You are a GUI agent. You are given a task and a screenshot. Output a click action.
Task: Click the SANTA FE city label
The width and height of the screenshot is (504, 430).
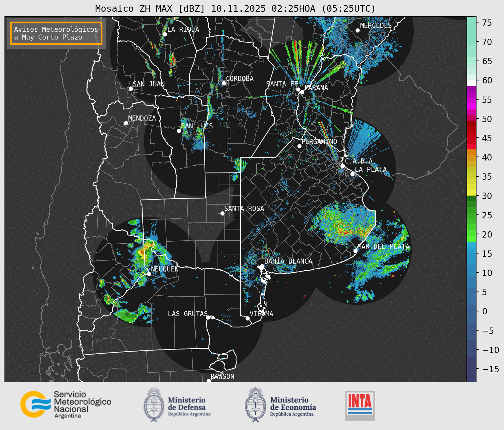point(282,84)
